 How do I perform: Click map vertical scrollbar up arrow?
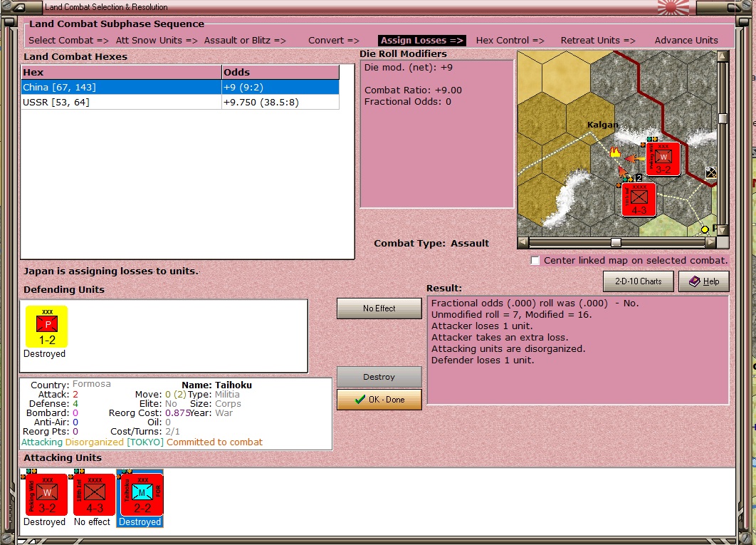tap(723, 56)
